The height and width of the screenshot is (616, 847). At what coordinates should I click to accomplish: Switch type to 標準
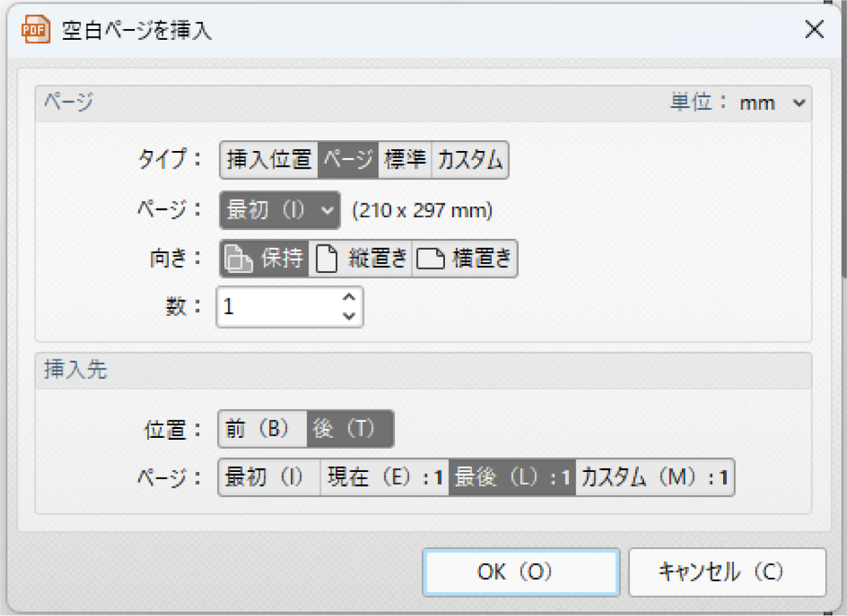tap(405, 160)
